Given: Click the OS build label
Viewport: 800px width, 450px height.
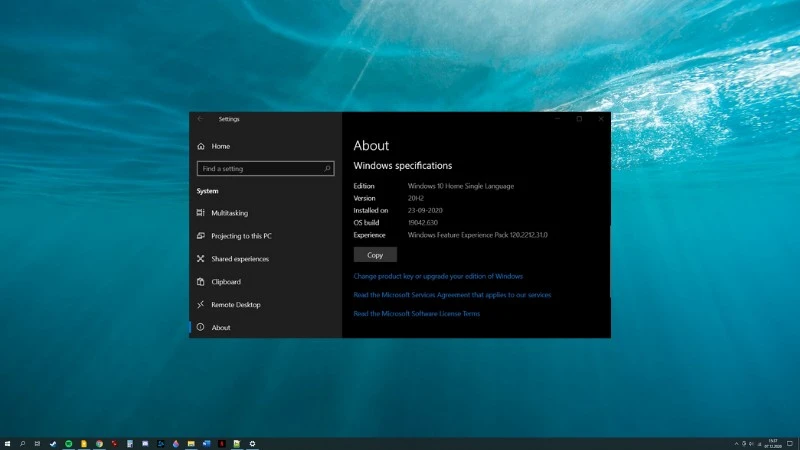Looking at the screenshot, I should [366, 222].
